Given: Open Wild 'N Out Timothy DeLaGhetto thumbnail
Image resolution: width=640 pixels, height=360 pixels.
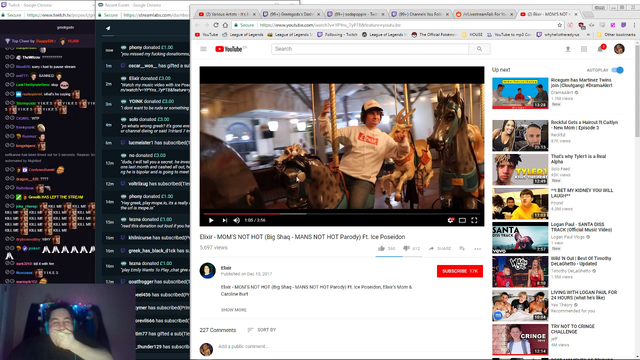Looking at the screenshot, I should click(520, 271).
